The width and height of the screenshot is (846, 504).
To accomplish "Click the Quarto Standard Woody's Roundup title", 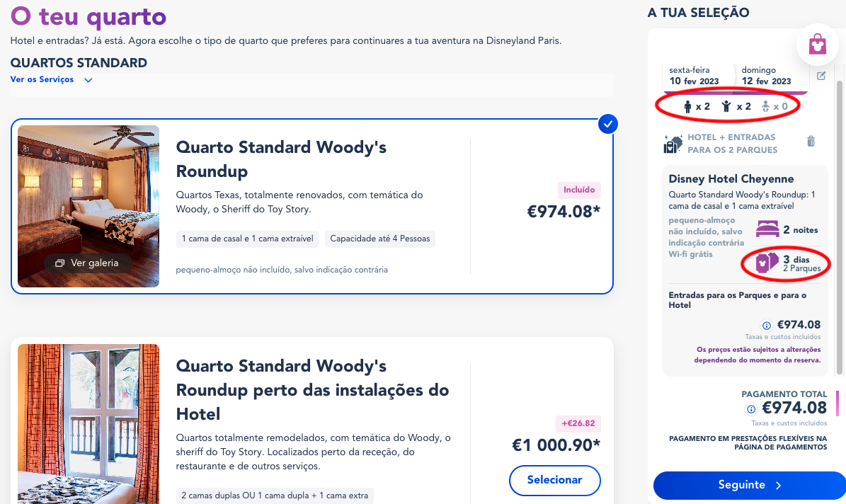I will point(281,159).
